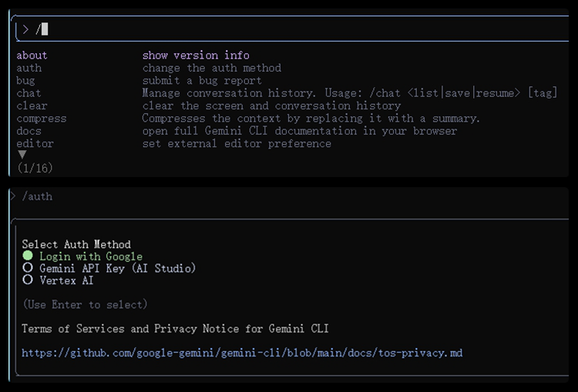Click the green filled circle next to Login
Image resolution: width=578 pixels, height=392 pixels.
pyautogui.click(x=28, y=256)
